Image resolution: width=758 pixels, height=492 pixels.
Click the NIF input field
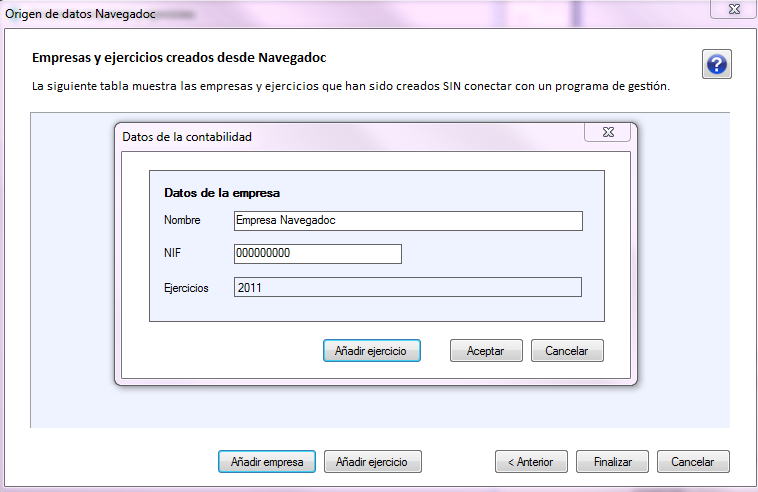coord(318,254)
